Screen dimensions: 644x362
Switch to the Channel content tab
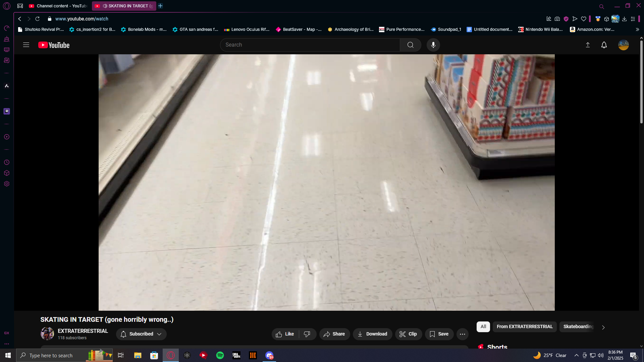58,6
